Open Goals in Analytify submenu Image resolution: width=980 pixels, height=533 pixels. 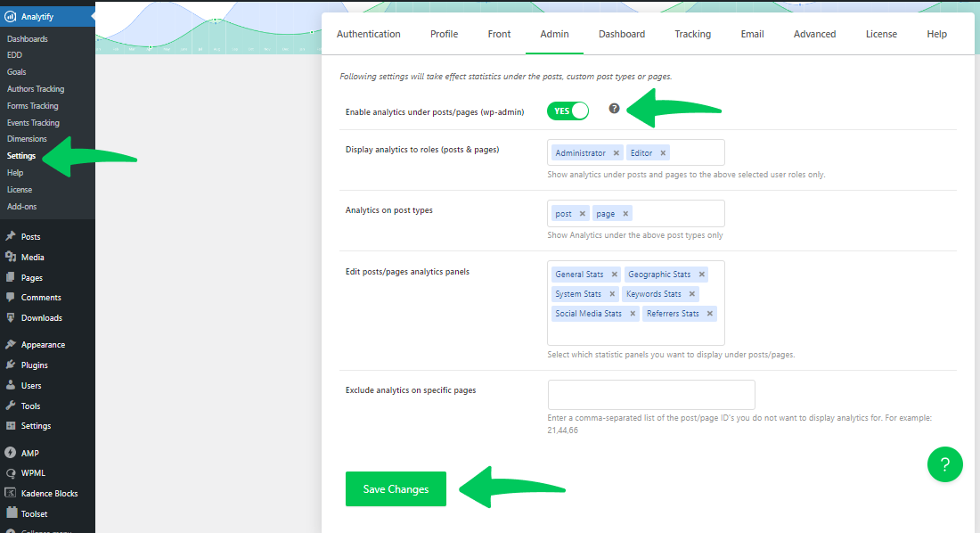17,72
